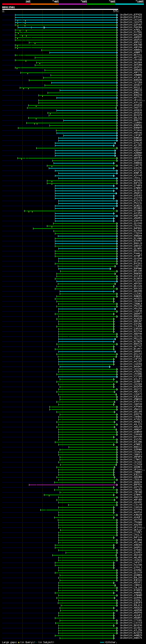
Task: Open hit UniRef100_A7PJ26
Action: click(x=131, y=103)
